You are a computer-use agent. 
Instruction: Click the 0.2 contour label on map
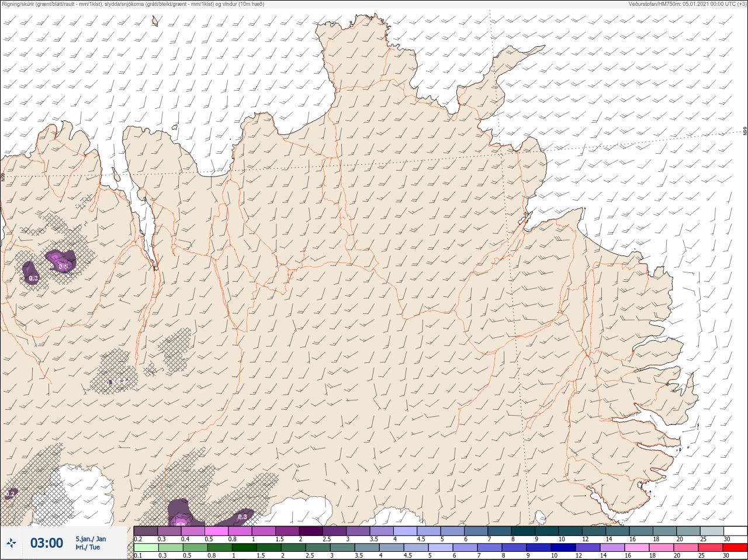10,495
